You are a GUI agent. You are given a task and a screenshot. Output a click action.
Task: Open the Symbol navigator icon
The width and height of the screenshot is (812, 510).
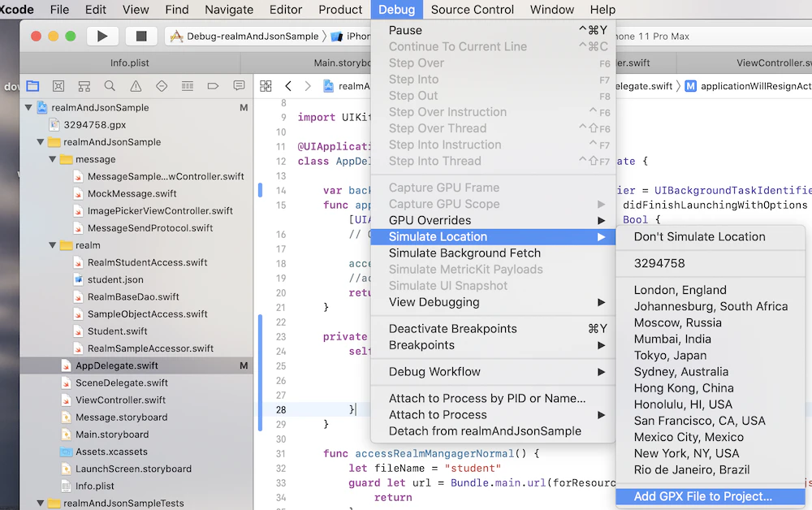[84, 86]
